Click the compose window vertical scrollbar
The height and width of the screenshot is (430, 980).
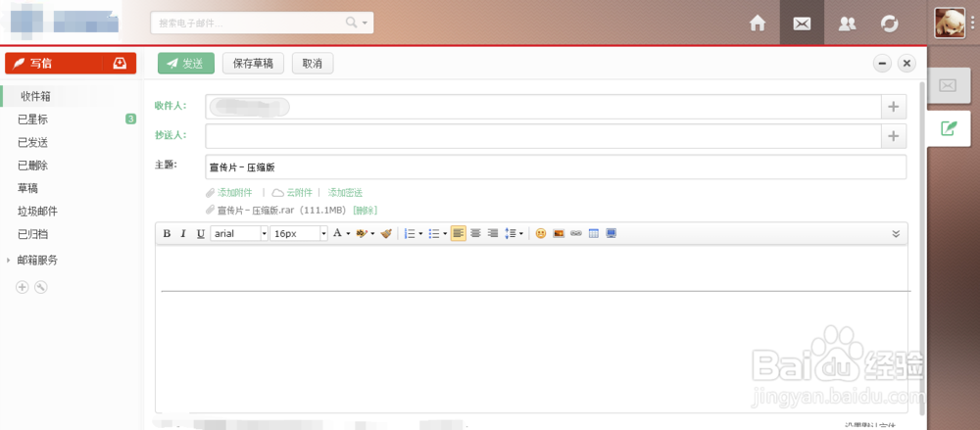(x=921, y=247)
